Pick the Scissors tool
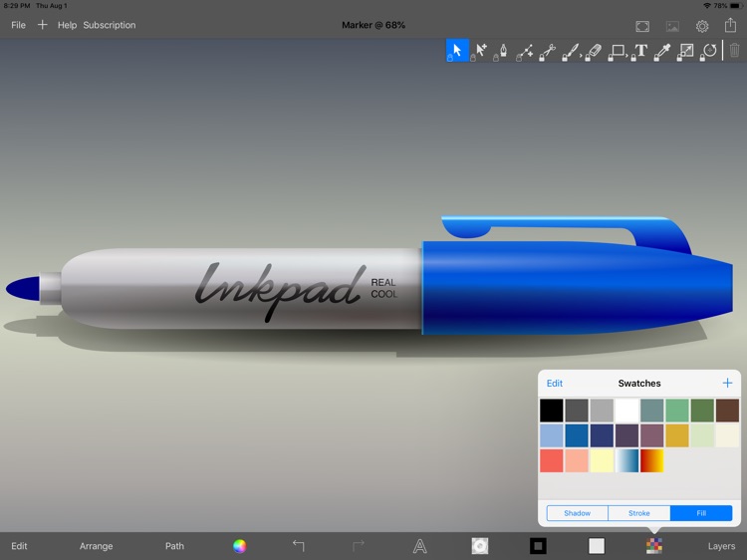Image resolution: width=747 pixels, height=560 pixels. pyautogui.click(x=548, y=50)
